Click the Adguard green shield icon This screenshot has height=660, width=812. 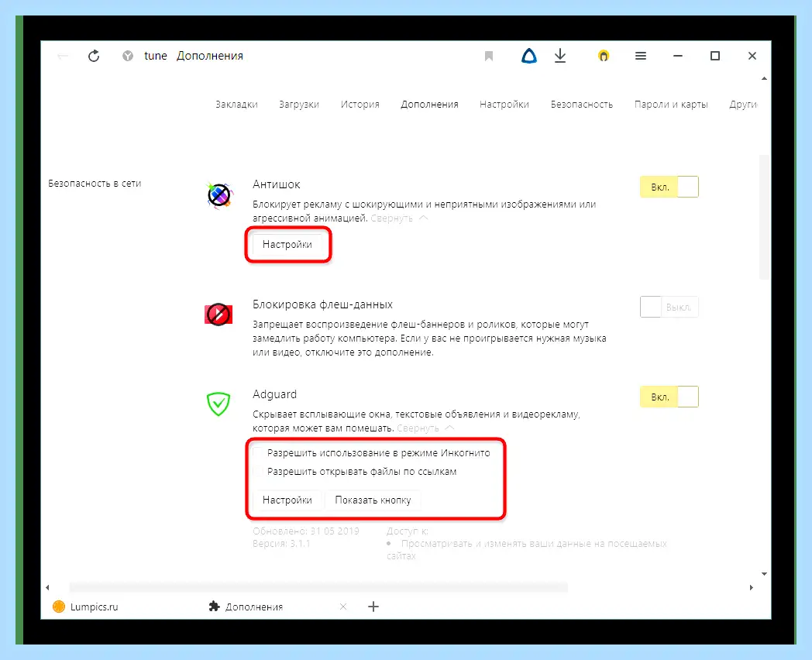click(218, 404)
